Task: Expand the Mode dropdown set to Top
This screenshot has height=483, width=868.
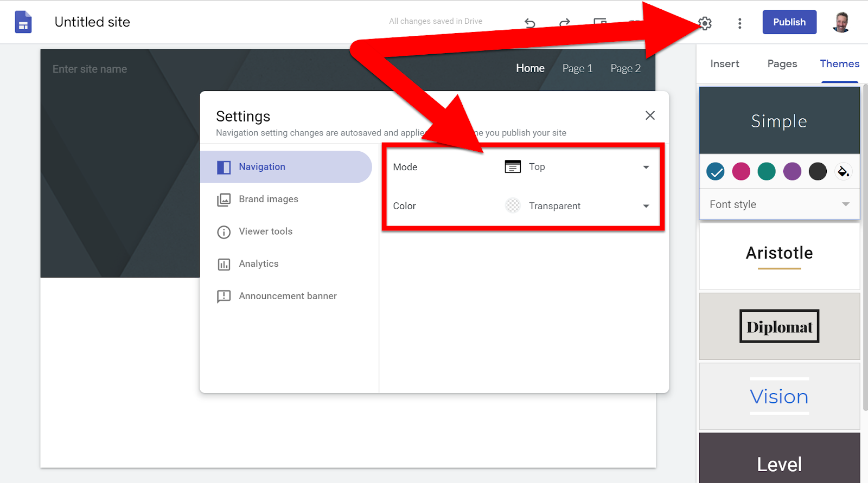Action: click(577, 167)
